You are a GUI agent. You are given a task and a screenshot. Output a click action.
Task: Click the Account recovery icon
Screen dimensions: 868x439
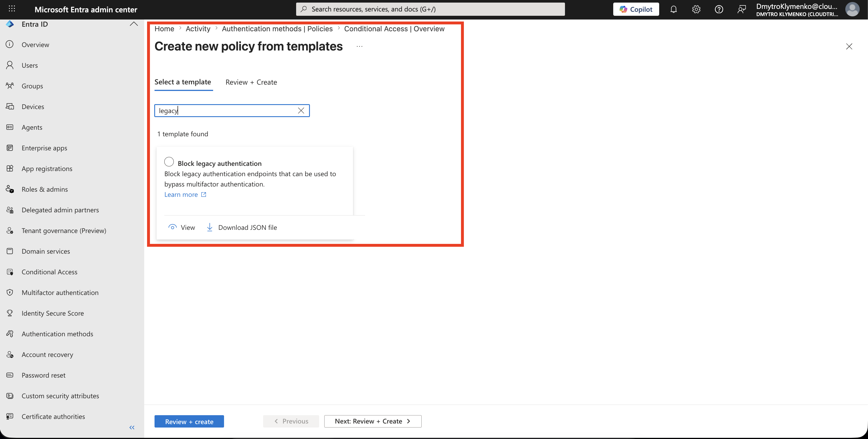[x=10, y=354]
